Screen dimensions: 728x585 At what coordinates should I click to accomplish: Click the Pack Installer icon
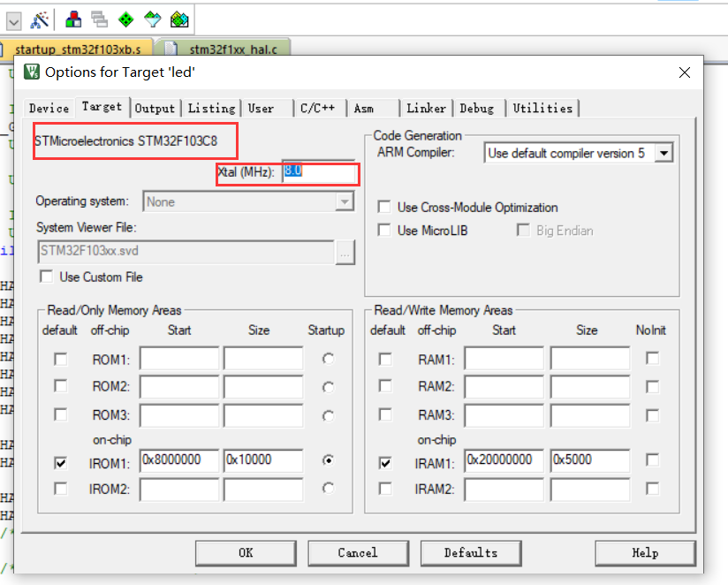point(179,19)
